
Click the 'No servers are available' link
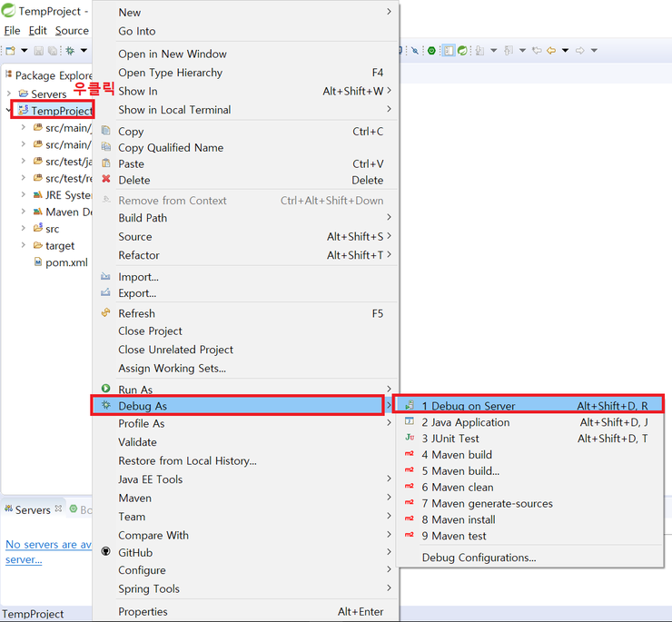point(47,545)
